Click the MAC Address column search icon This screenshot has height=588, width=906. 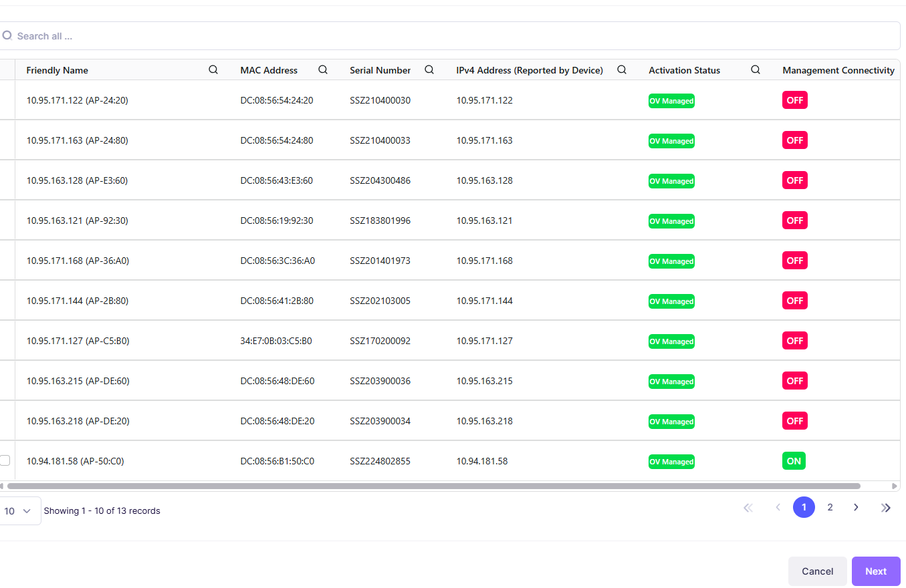click(323, 69)
